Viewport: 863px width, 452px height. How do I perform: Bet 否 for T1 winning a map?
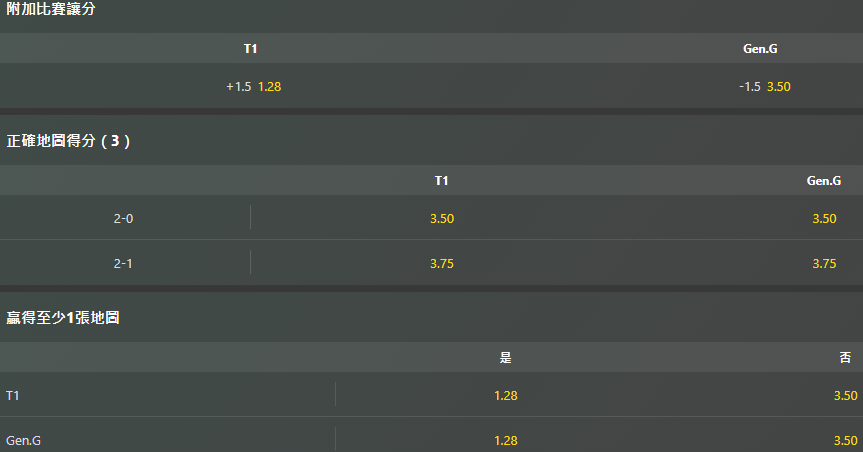pyautogui.click(x=845, y=396)
